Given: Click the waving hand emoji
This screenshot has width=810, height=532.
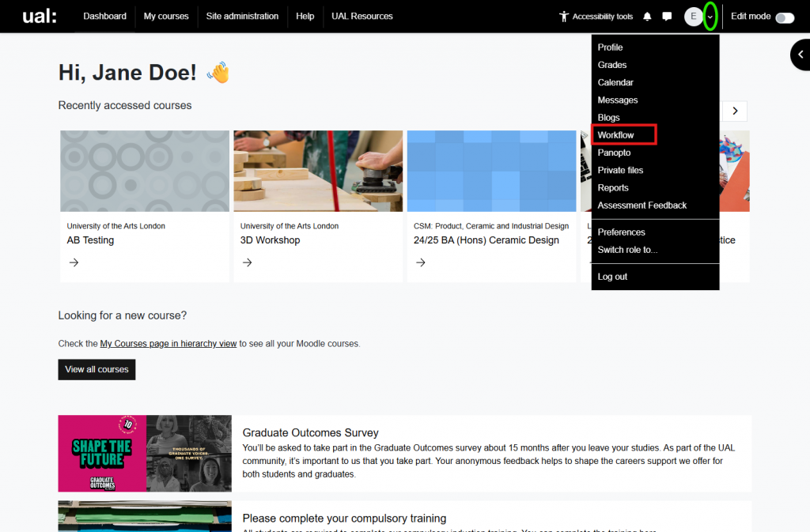Looking at the screenshot, I should [218, 72].
